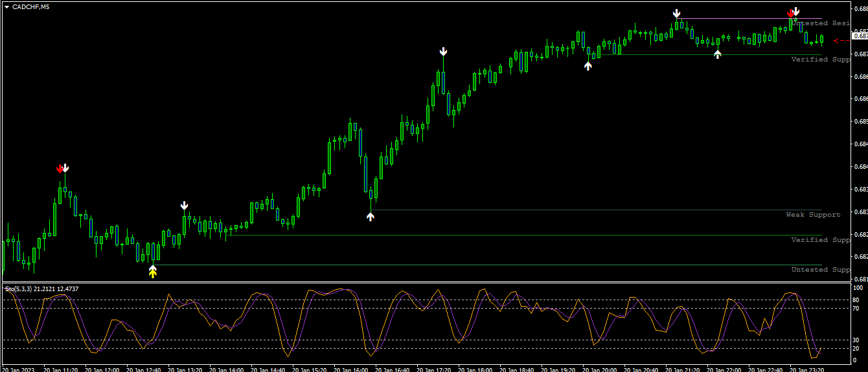Select the red down arrow at the pink line's end
The height and width of the screenshot is (372, 868).
tap(791, 13)
